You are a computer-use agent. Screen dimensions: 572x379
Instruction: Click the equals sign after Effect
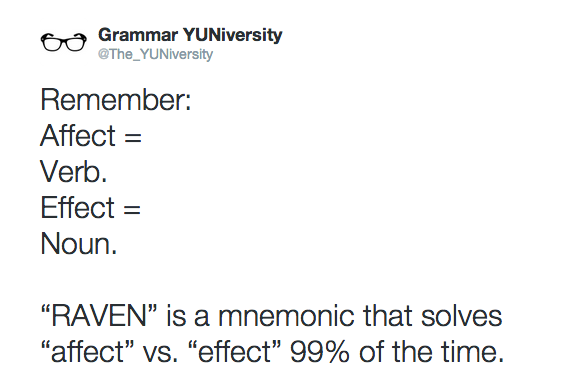(132, 210)
